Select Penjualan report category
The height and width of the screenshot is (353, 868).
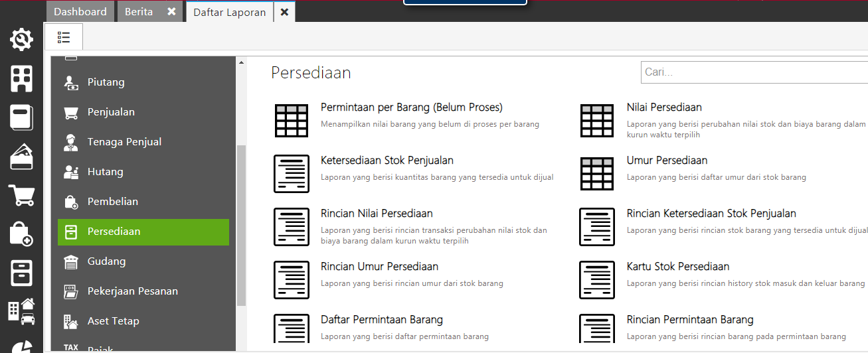pos(111,112)
